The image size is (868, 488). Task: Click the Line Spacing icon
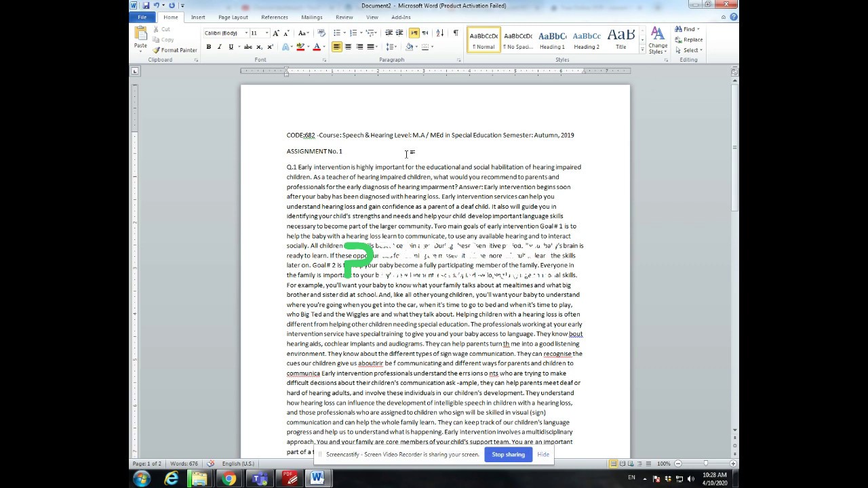[391, 47]
